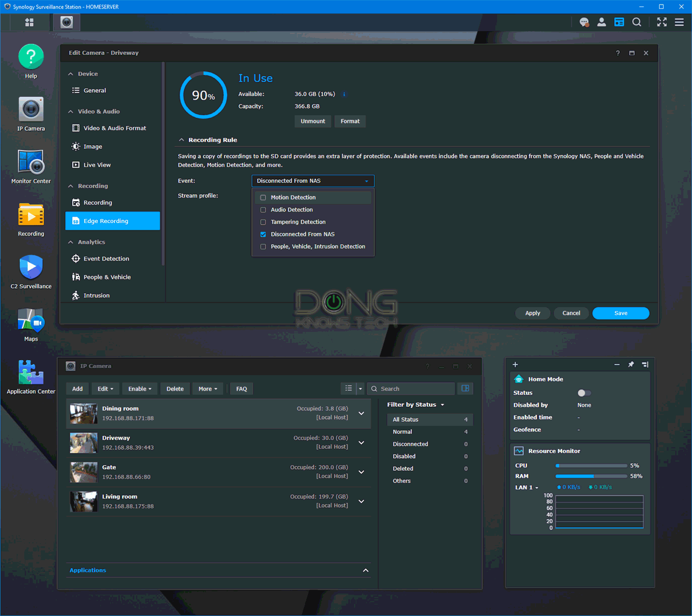Open the Event Detection settings
Image resolution: width=692 pixels, height=616 pixels.
(x=107, y=258)
